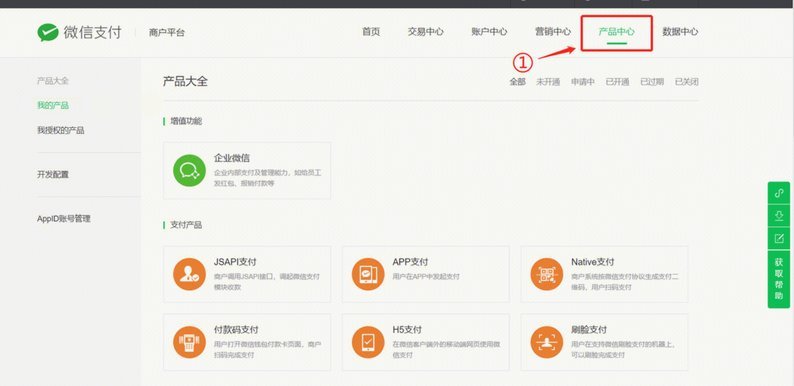794x386 pixels.
Task: Open 开发配置 in left sidebar
Action: click(53, 174)
